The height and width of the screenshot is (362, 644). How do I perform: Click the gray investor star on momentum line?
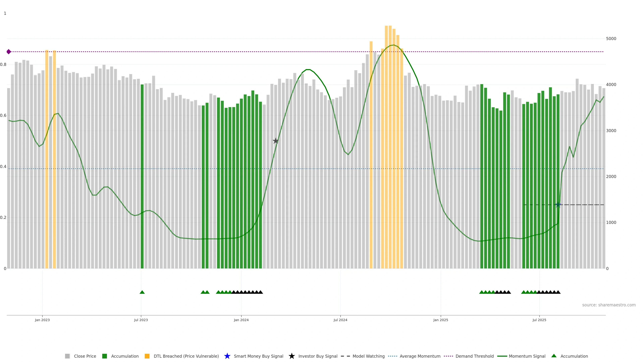point(276,141)
